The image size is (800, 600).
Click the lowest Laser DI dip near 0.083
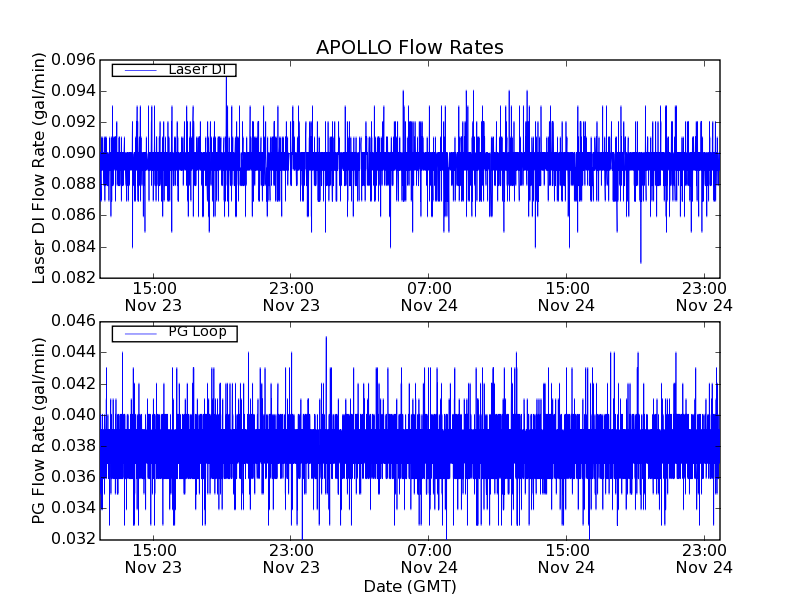point(640,260)
